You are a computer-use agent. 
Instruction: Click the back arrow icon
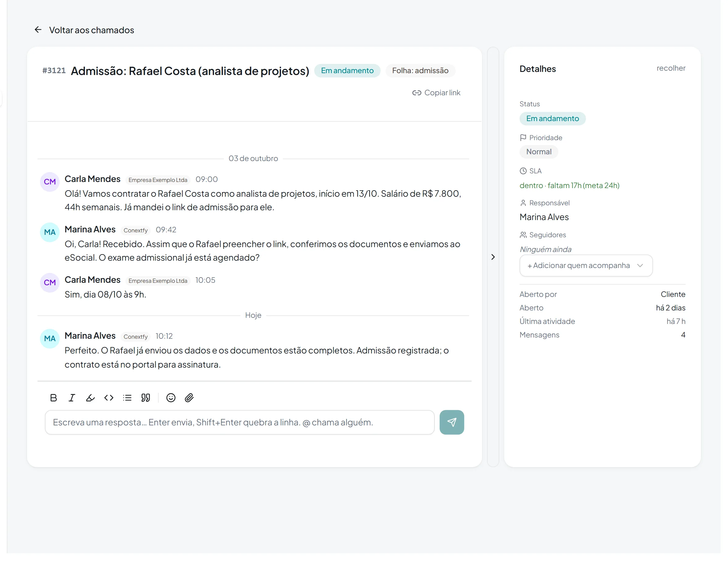(38, 30)
